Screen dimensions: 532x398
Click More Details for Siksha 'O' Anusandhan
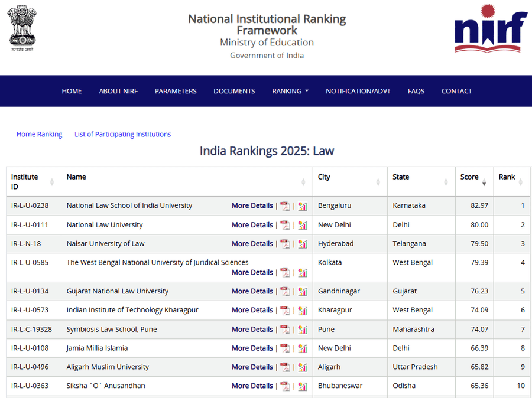point(252,386)
